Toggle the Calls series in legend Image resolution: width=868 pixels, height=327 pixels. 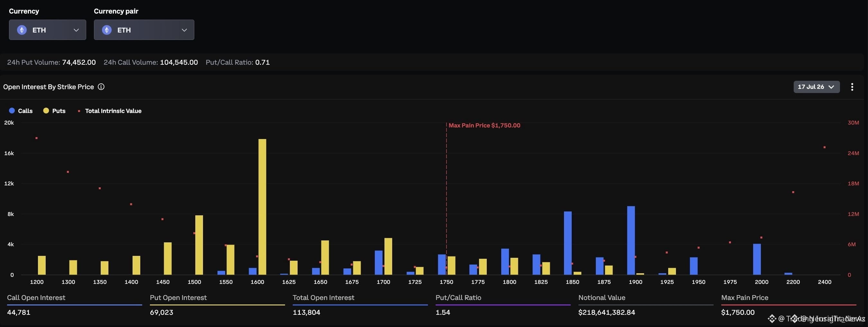tap(21, 111)
